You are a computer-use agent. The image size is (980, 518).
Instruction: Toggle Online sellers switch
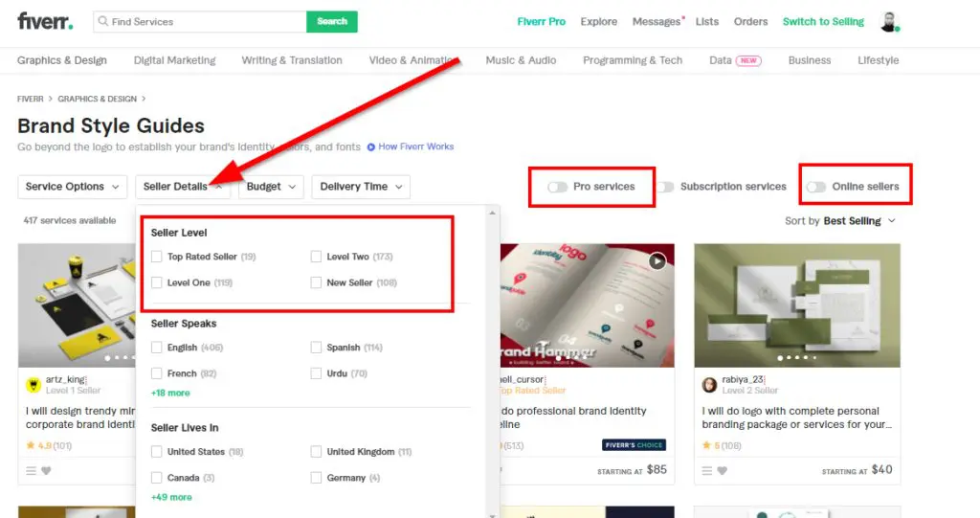click(816, 187)
